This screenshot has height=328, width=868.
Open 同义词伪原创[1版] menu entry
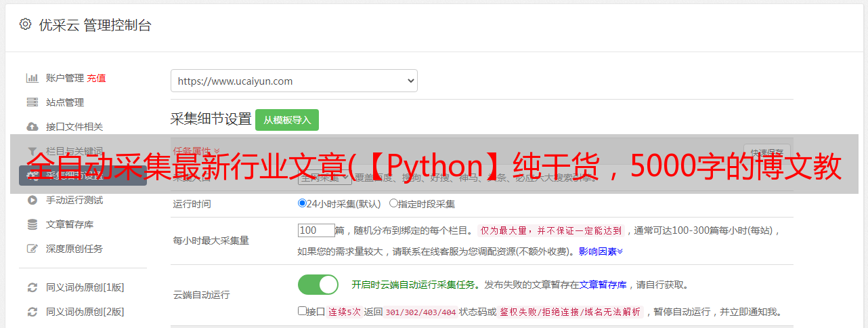[x=85, y=287]
